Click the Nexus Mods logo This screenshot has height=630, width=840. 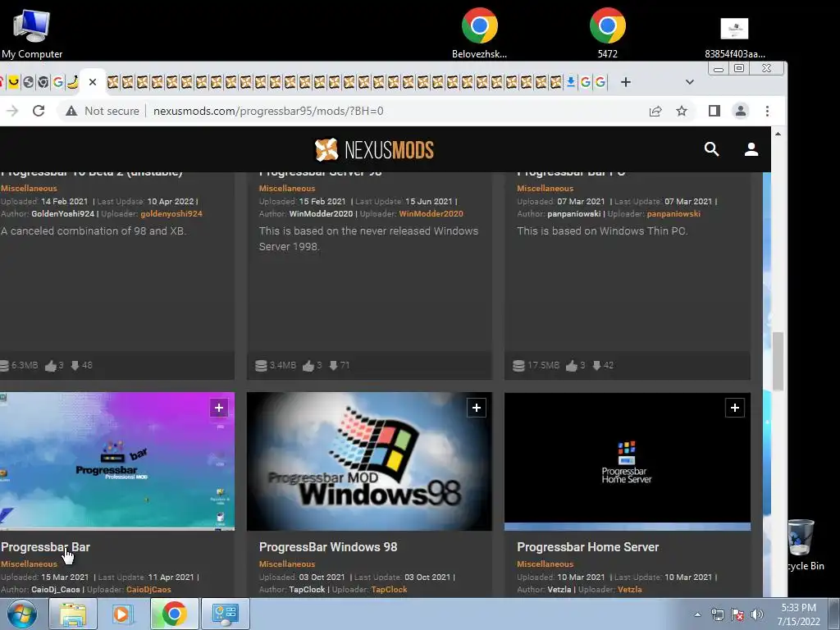(x=374, y=149)
